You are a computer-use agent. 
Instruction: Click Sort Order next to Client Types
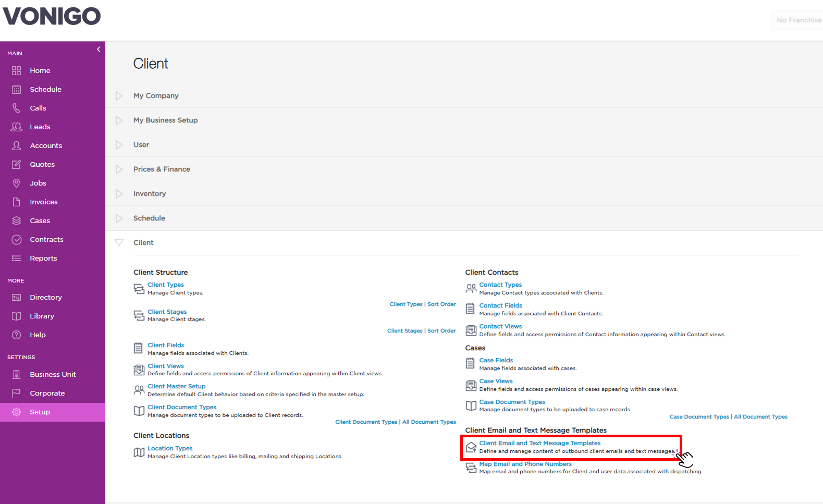(x=441, y=304)
